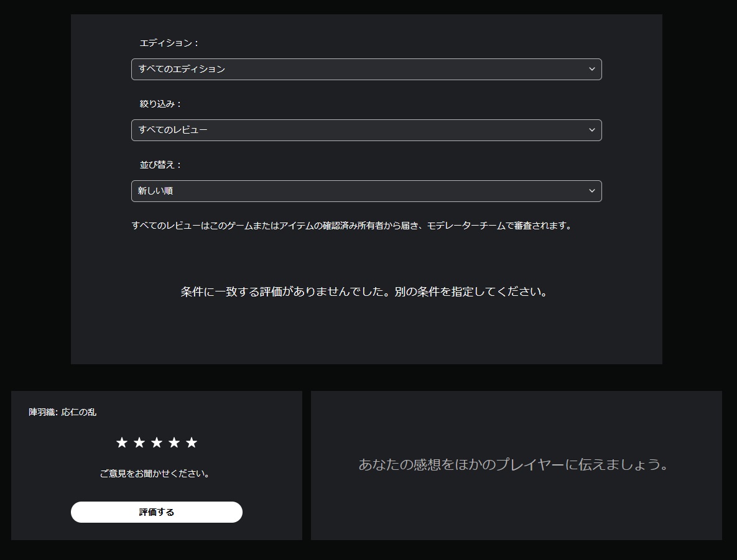Click the third rating star
Image resolution: width=737 pixels, height=560 pixels.
tap(157, 443)
